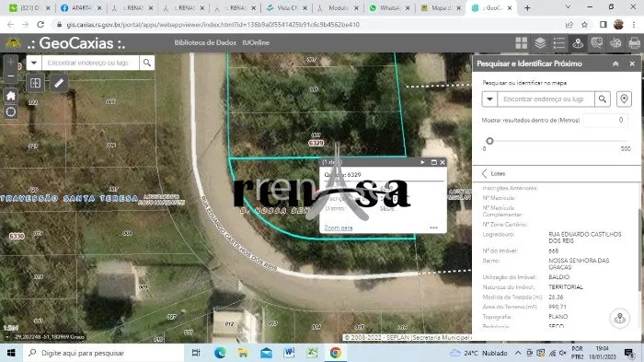Screen dimensions: 644x362
Task: Open the layer list widget
Action: click(540, 42)
